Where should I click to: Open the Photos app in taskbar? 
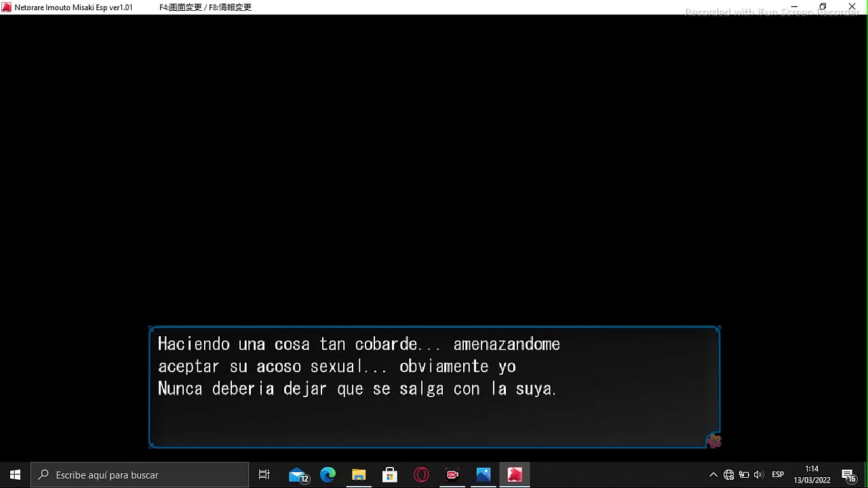(484, 475)
